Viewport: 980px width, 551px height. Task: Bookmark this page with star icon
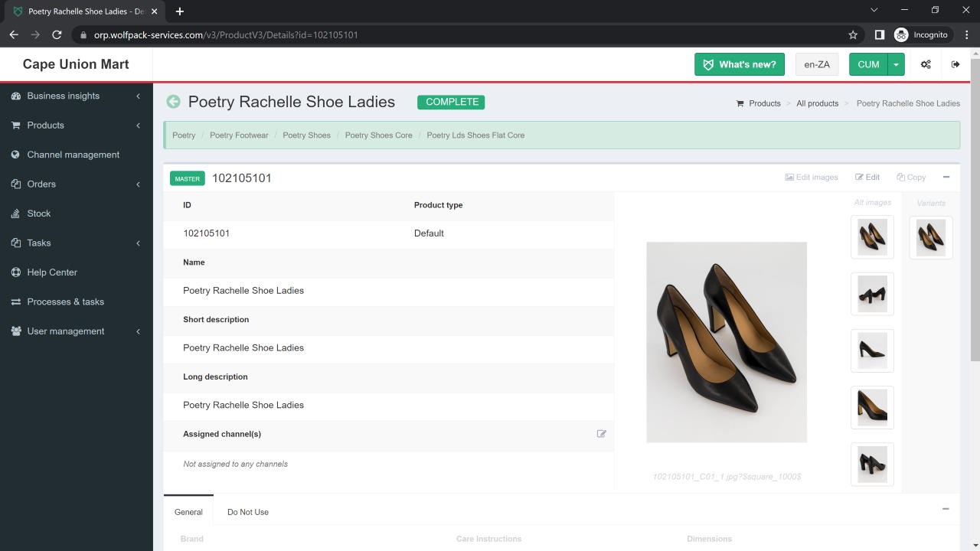pos(853,34)
